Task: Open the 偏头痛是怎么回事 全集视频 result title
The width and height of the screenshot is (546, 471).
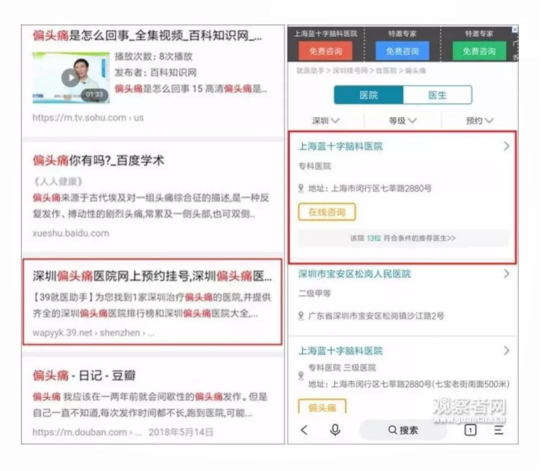Action: 147,35
